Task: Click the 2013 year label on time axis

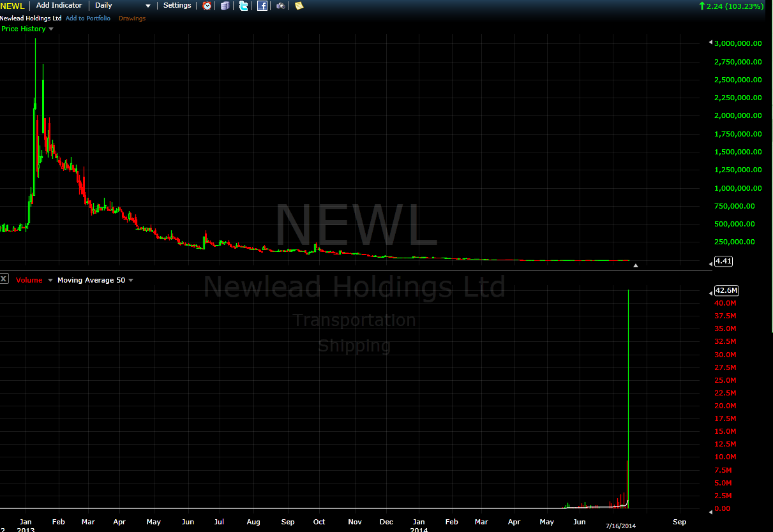Action: tap(26, 529)
